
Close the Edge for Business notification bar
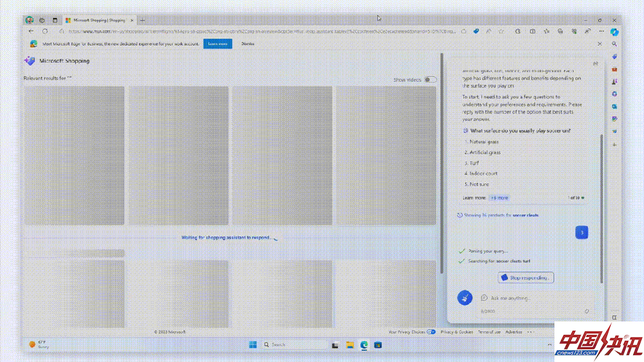tap(600, 44)
